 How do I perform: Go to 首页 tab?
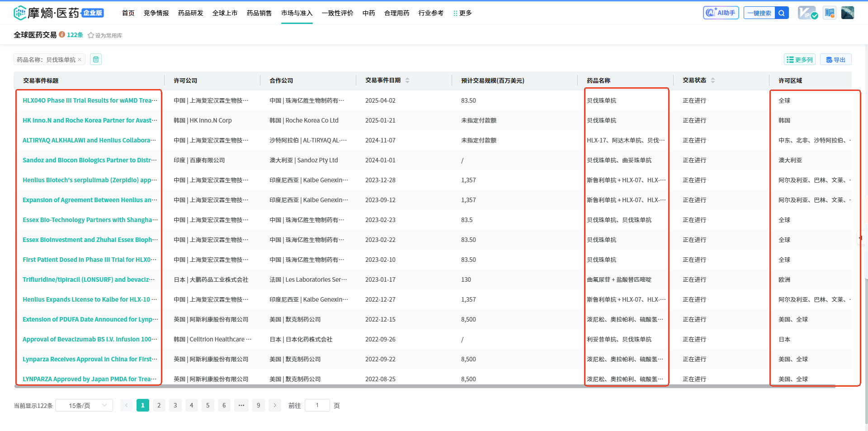pyautogui.click(x=128, y=13)
